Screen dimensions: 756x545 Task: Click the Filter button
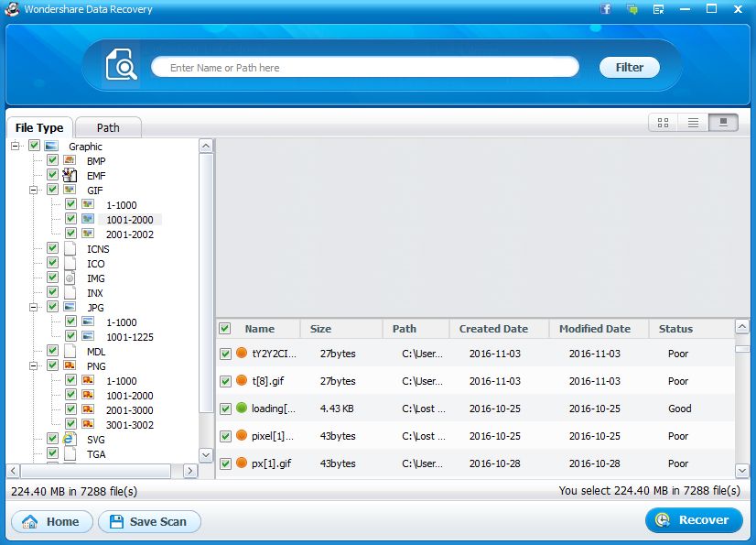[x=629, y=67]
